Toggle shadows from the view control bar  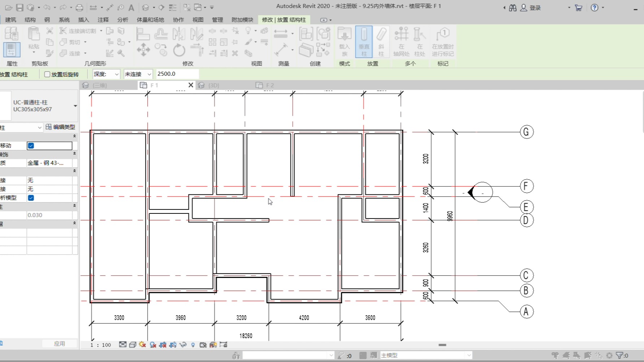click(153, 345)
